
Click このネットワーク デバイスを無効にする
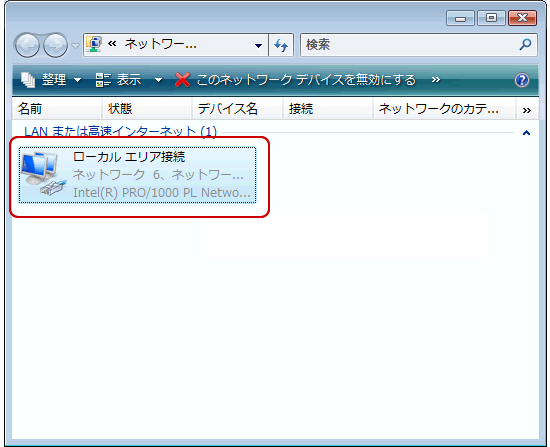(295, 80)
